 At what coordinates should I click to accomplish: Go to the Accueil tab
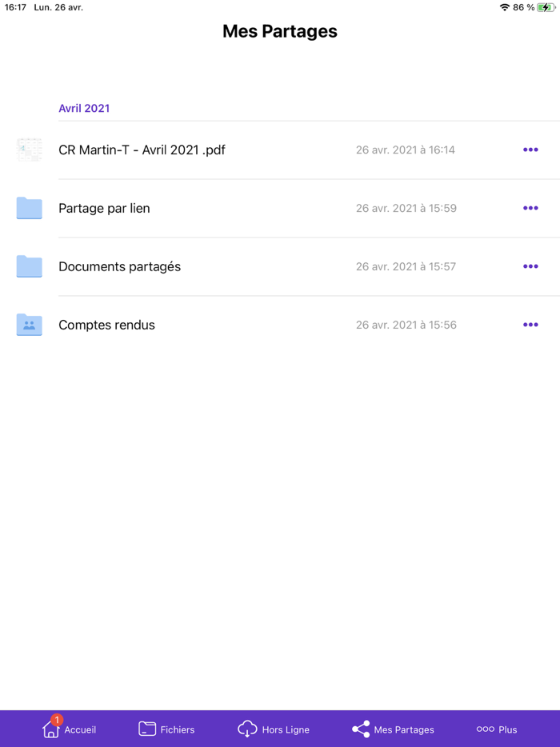(69, 729)
